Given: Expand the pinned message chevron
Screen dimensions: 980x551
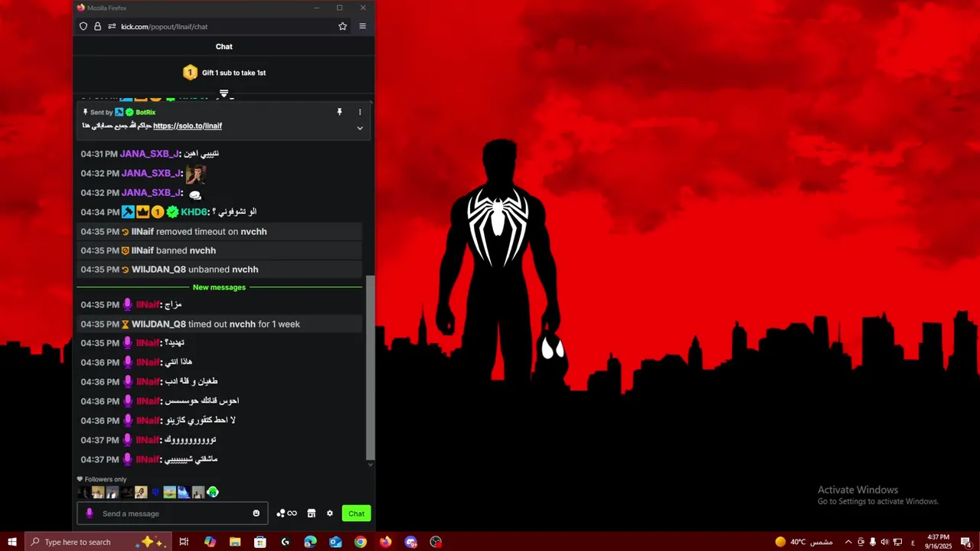Looking at the screenshot, I should 360,128.
